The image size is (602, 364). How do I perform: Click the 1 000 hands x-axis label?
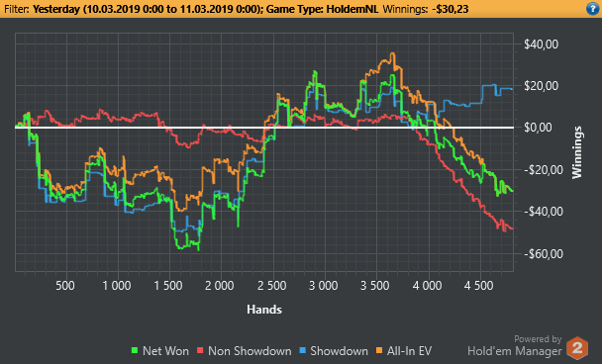point(117,286)
